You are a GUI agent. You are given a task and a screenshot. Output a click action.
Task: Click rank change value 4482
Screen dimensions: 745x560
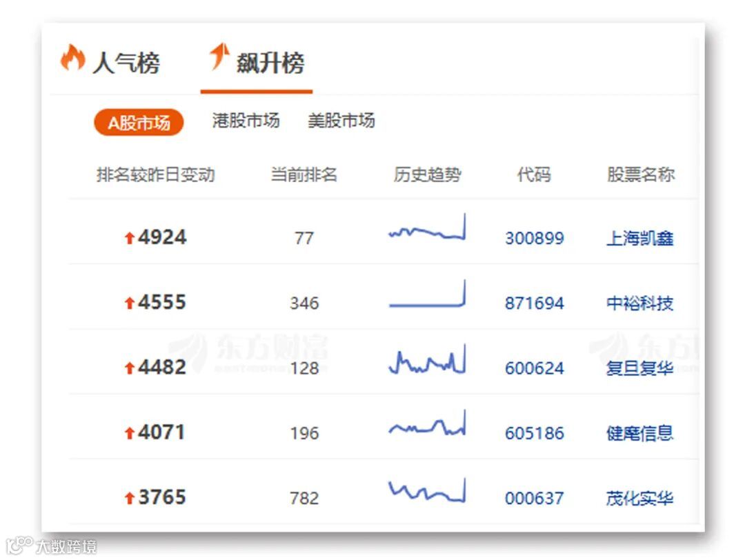[162, 367]
